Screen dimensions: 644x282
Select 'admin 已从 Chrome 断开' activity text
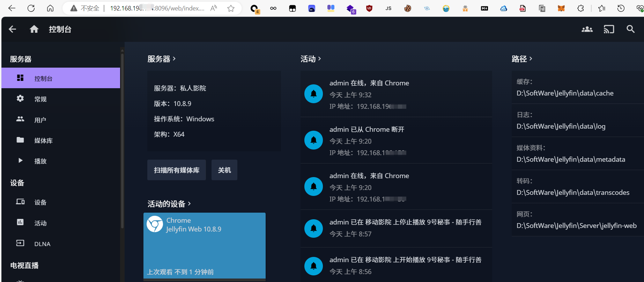tap(367, 129)
